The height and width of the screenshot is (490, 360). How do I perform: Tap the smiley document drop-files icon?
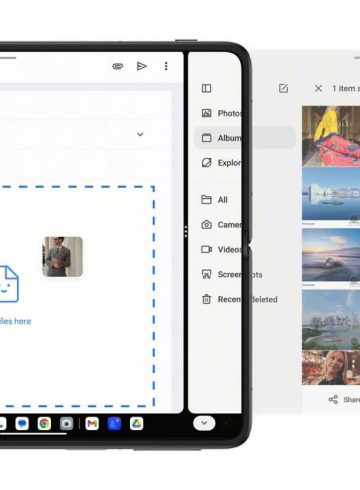[x=9, y=284]
